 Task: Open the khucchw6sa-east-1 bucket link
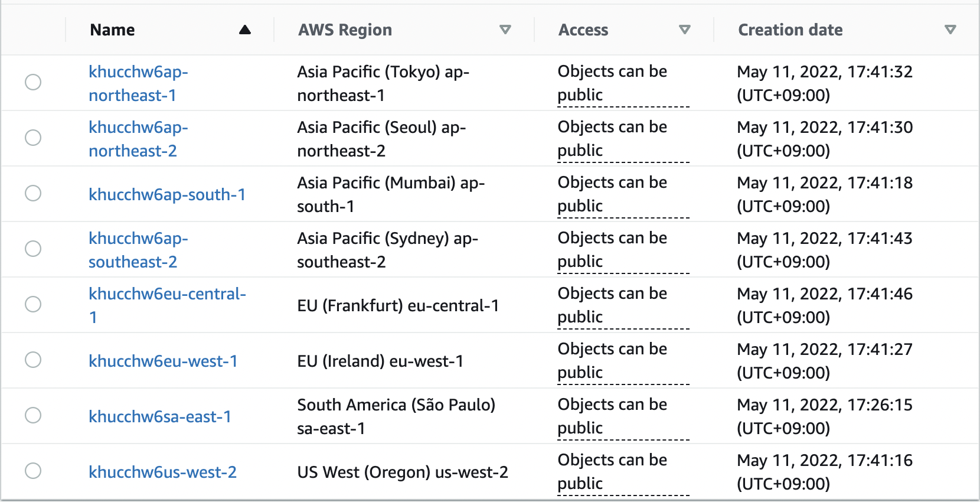point(160,416)
